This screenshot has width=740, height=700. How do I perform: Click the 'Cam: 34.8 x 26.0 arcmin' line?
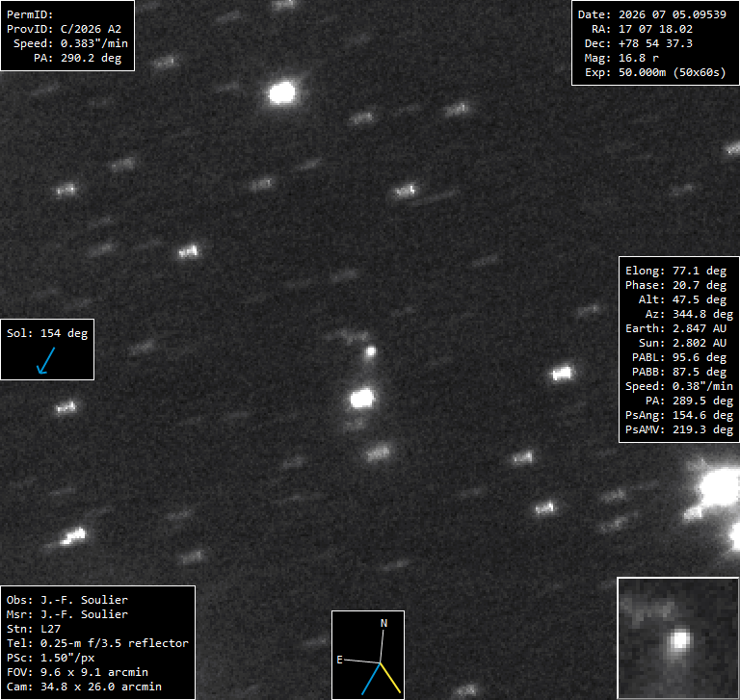(x=84, y=687)
